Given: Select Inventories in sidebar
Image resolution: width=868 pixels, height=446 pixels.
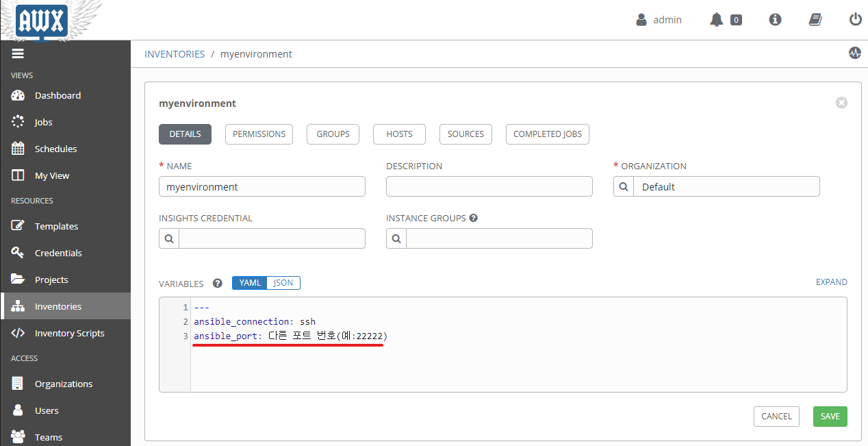Looking at the screenshot, I should (65, 306).
